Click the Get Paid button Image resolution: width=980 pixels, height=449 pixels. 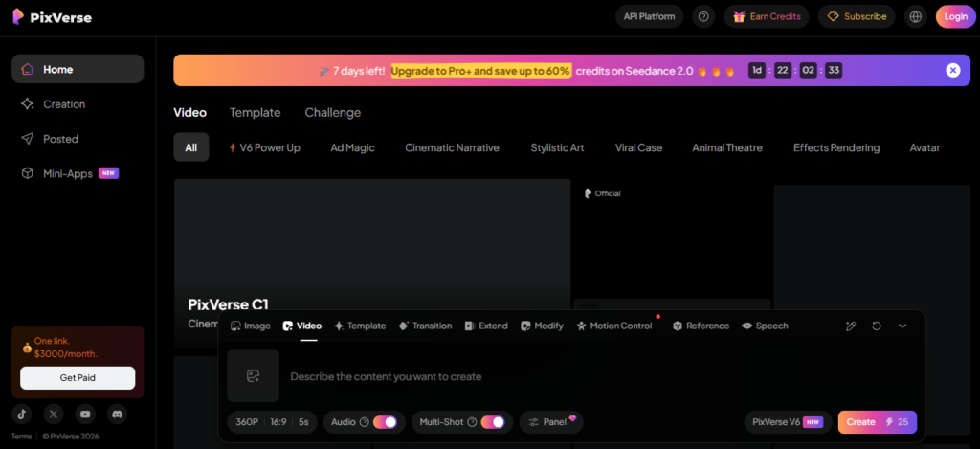pos(78,378)
